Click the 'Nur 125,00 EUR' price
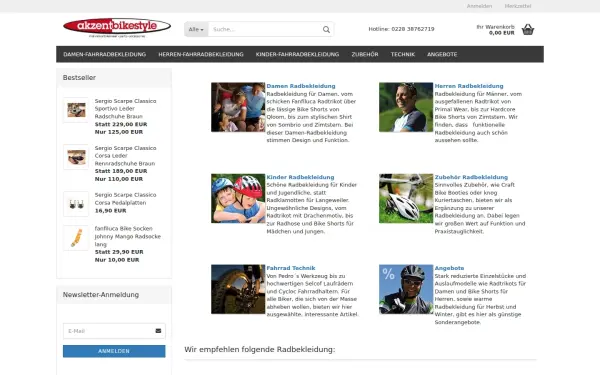 (x=119, y=132)
